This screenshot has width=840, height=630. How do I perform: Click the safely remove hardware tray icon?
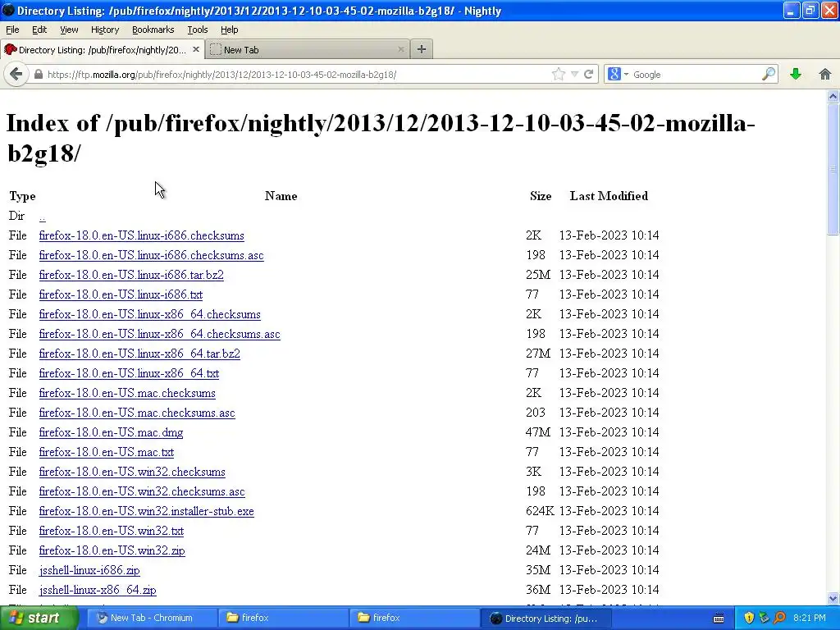point(764,619)
